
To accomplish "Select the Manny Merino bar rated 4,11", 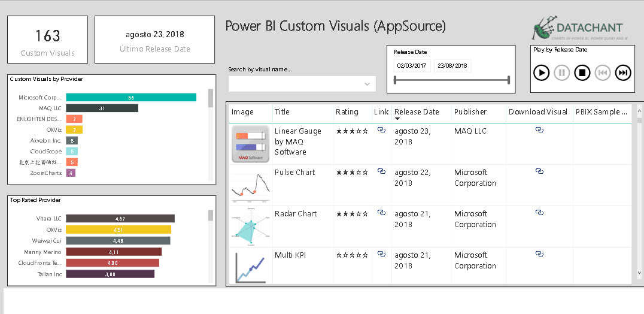I will pyautogui.click(x=114, y=252).
